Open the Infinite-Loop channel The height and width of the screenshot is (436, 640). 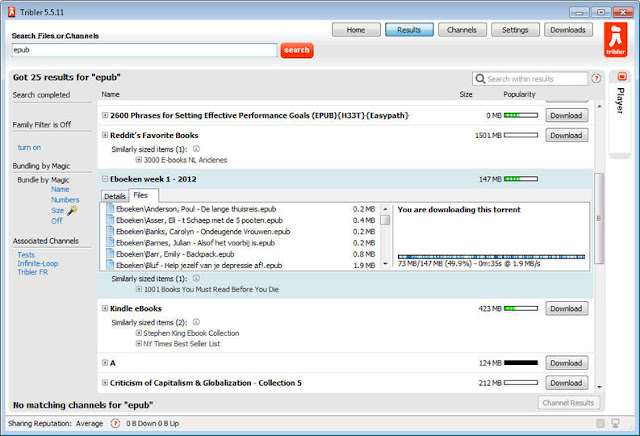click(x=38, y=263)
